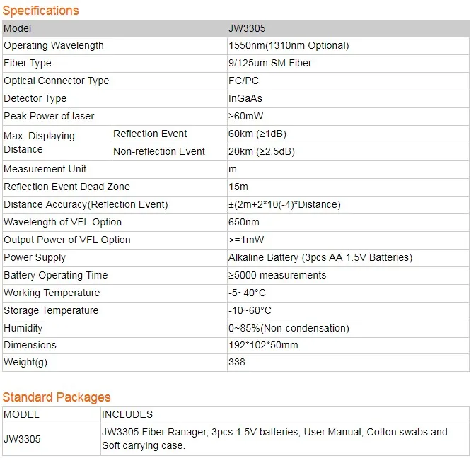Viewport: 476px width, 463px height.
Task: Click the '9/125um SM Fiber' value
Action: point(270,63)
